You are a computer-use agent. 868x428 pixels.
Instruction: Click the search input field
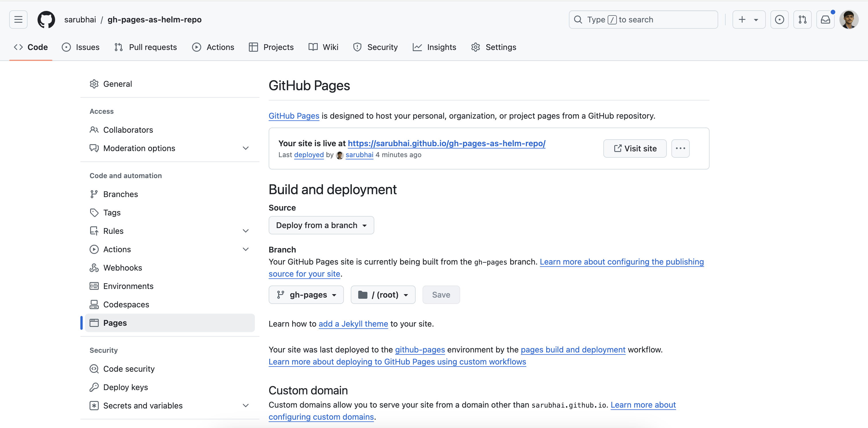pyautogui.click(x=643, y=20)
